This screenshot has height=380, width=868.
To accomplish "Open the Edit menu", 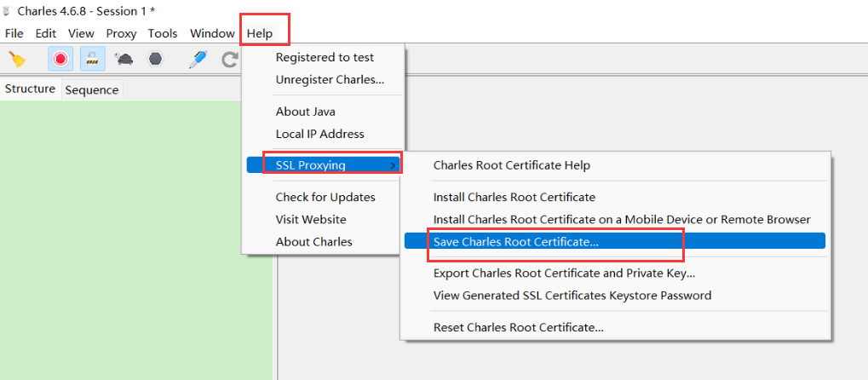I will pyautogui.click(x=46, y=33).
